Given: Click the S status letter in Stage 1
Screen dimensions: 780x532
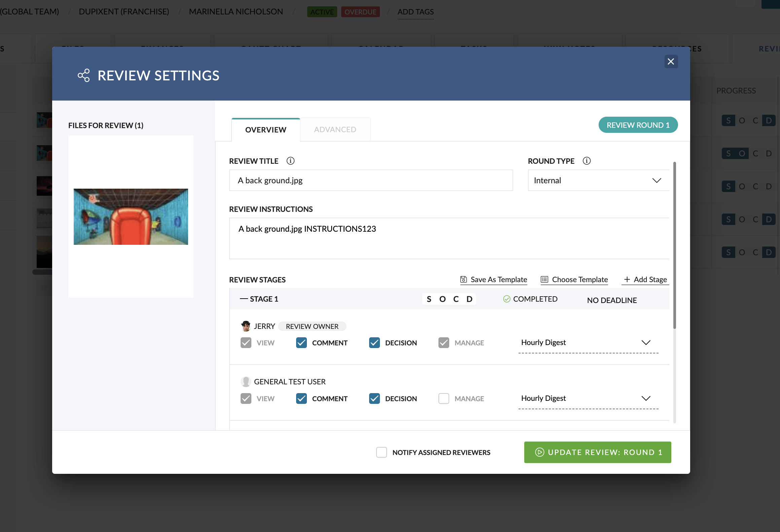Looking at the screenshot, I should [429, 299].
